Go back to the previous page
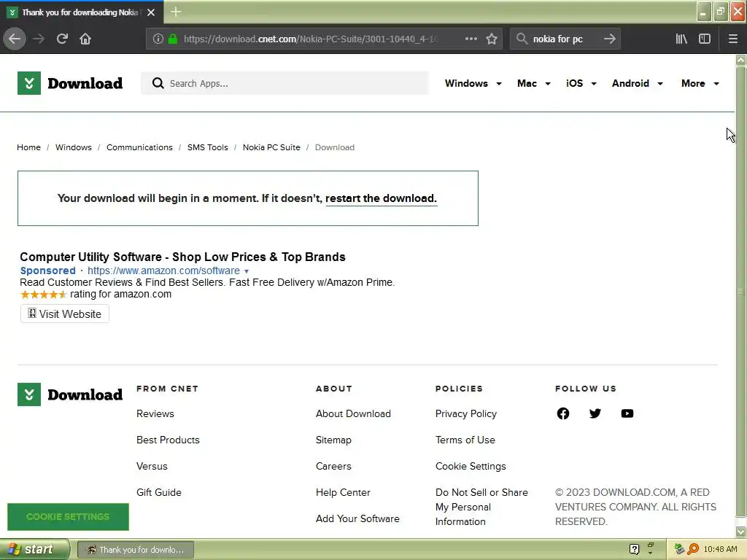747x560 pixels. click(15, 39)
